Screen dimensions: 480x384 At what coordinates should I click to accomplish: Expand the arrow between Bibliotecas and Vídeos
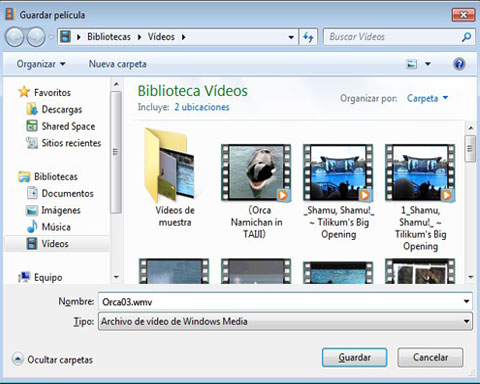[x=139, y=37]
